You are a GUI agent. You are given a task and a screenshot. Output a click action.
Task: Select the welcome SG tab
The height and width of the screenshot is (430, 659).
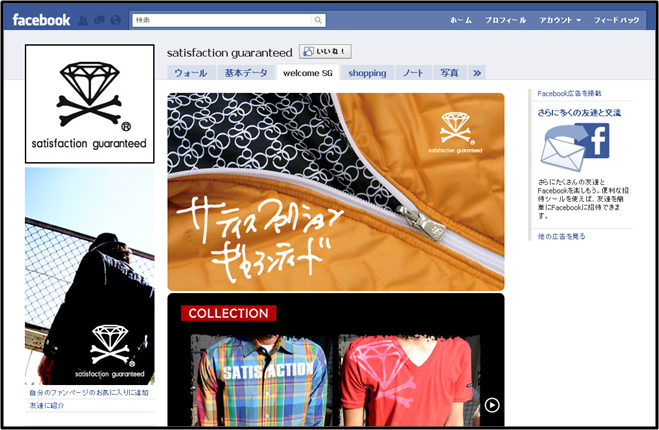(308, 73)
